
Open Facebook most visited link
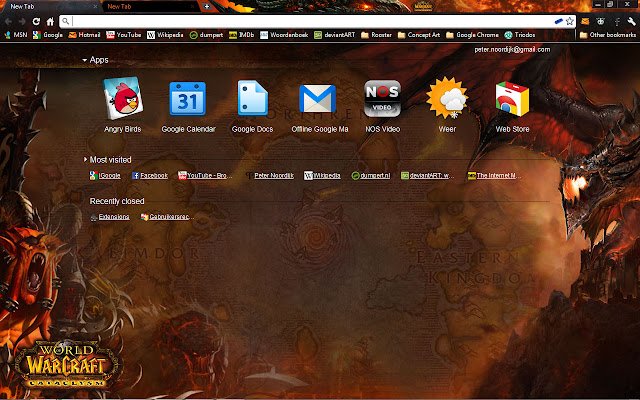[x=150, y=176]
